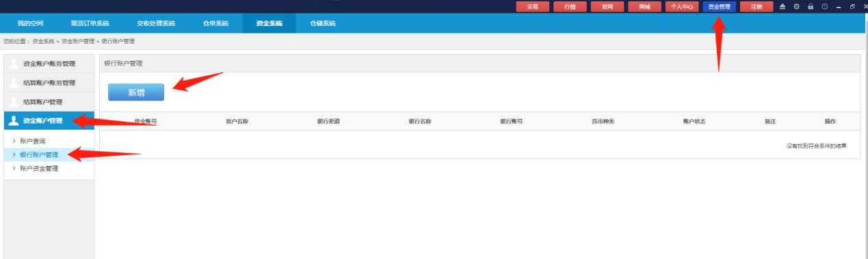The height and width of the screenshot is (259, 868).
Task: Click the red 行情 button
Action: (570, 7)
